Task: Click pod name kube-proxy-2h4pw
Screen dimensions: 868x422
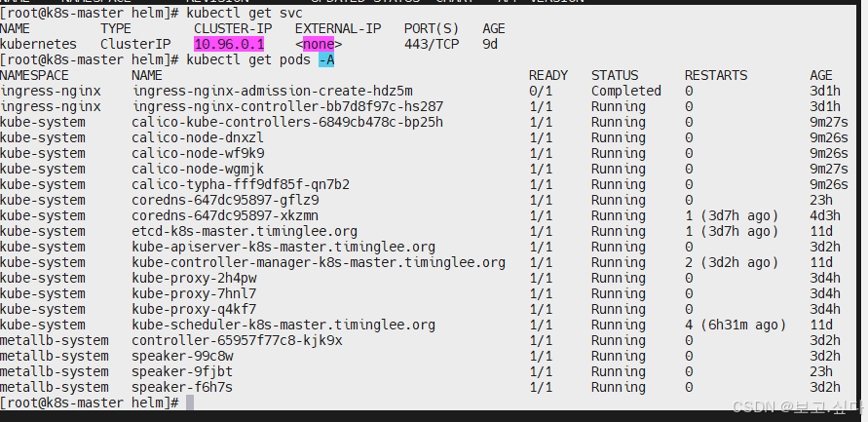Action: (194, 278)
